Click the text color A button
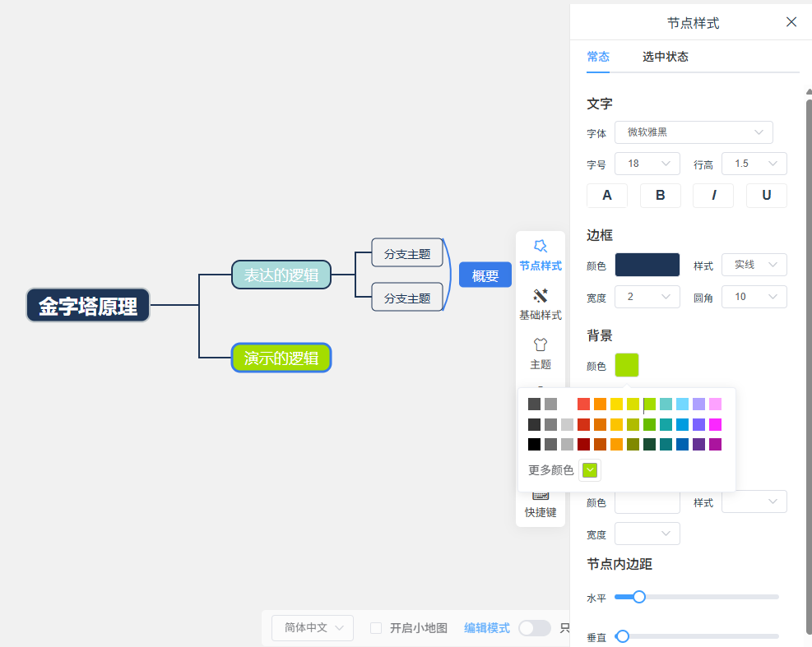Image resolution: width=812 pixels, height=647 pixels. pos(607,195)
